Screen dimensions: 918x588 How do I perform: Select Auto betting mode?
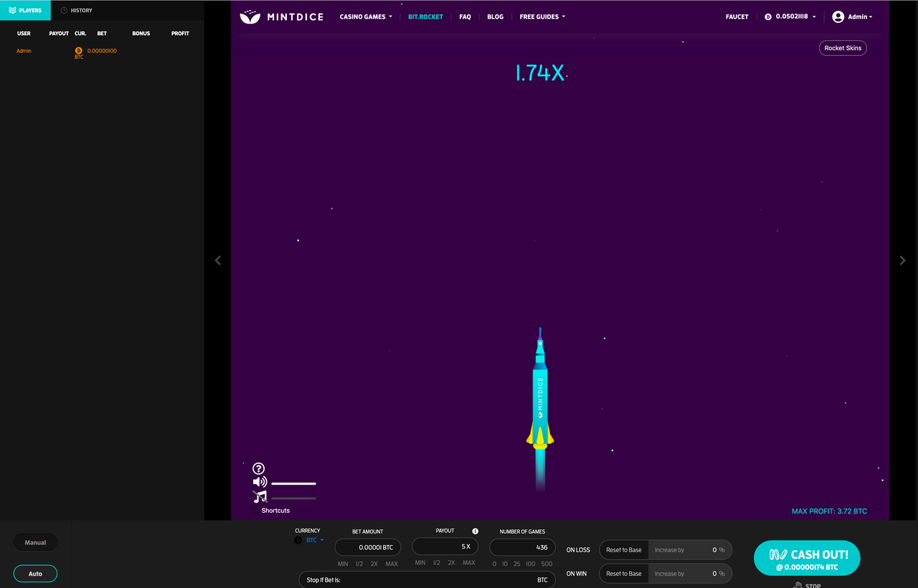pyautogui.click(x=35, y=574)
